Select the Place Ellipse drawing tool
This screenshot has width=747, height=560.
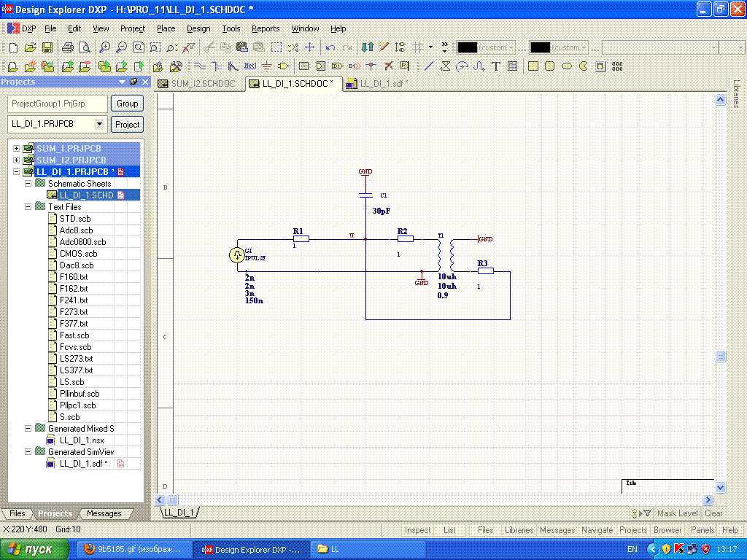(566, 66)
